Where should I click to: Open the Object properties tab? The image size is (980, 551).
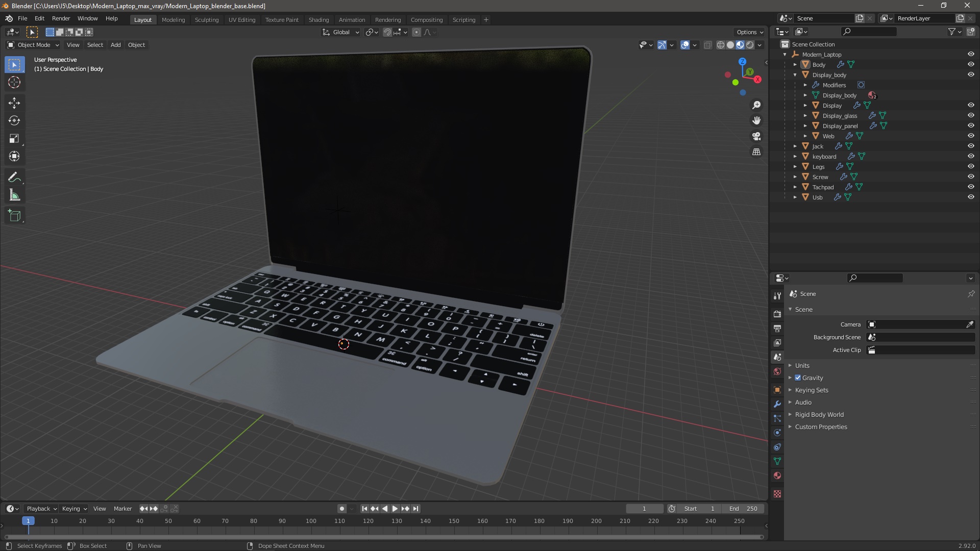[x=777, y=390]
